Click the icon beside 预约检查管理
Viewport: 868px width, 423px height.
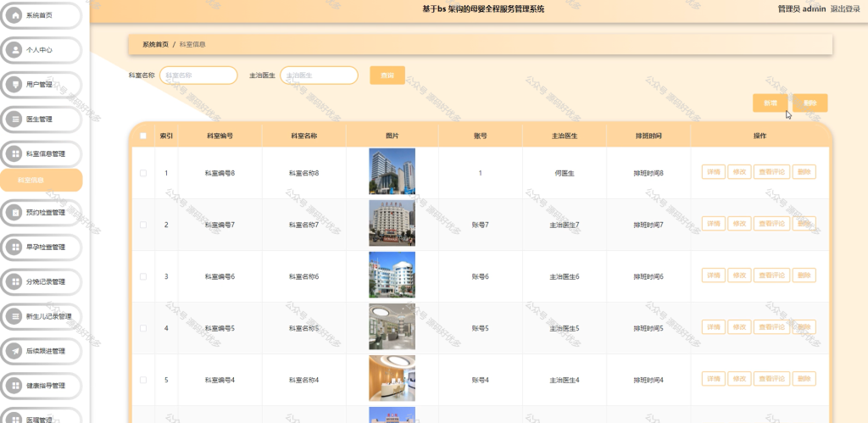tap(15, 213)
